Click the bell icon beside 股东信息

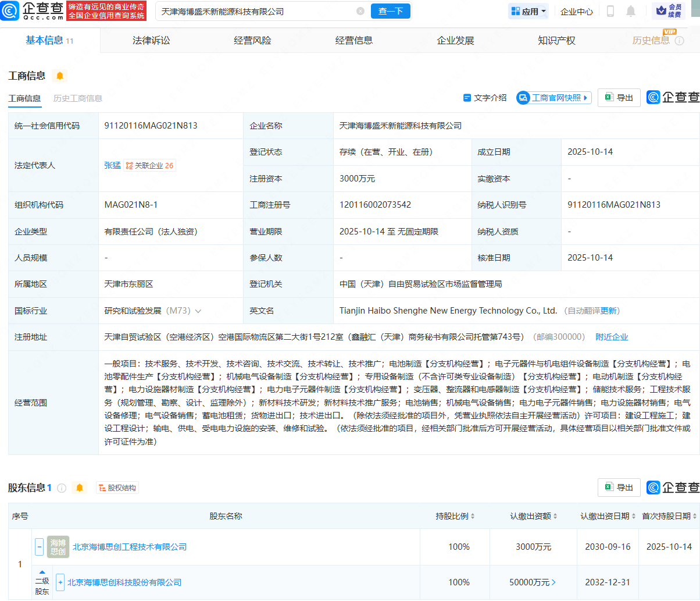pyautogui.click(x=80, y=488)
